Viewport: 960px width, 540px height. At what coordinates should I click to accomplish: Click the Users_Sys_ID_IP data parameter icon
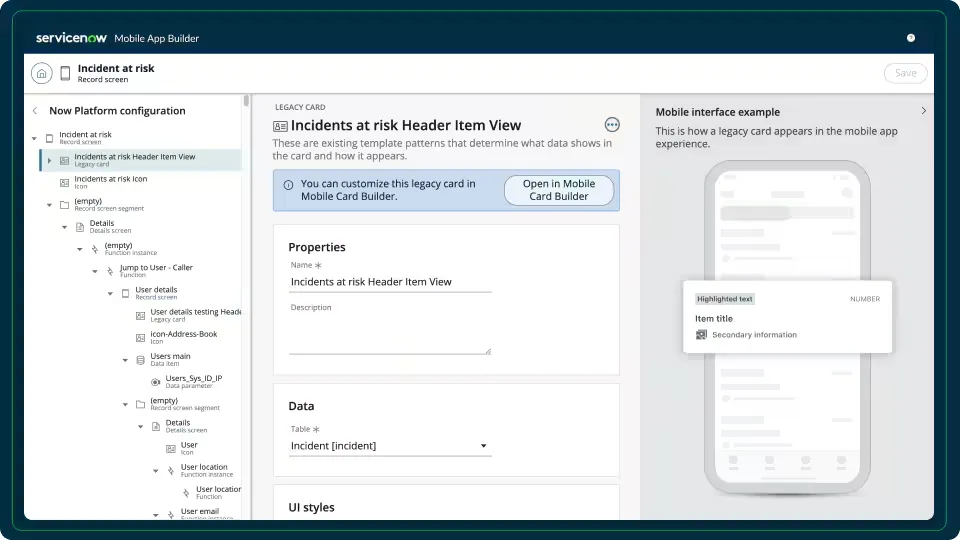156,382
